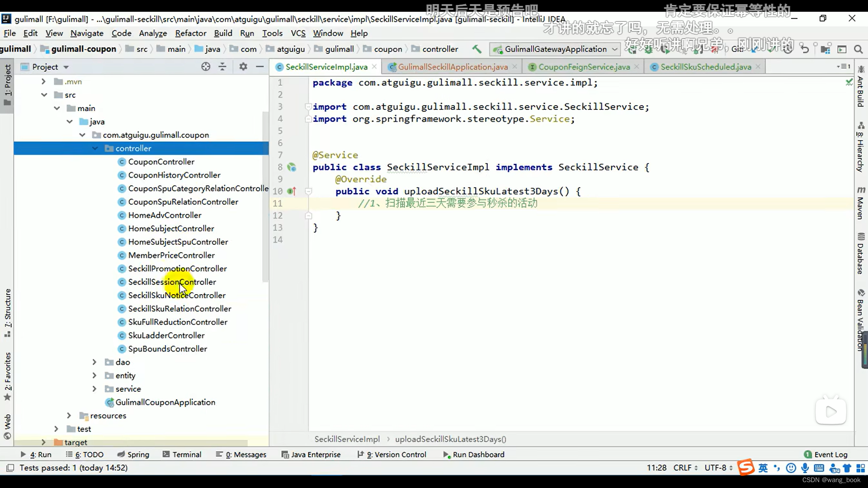Click the CRLF line separator selector
The width and height of the screenshot is (868, 488).
pyautogui.click(x=685, y=468)
